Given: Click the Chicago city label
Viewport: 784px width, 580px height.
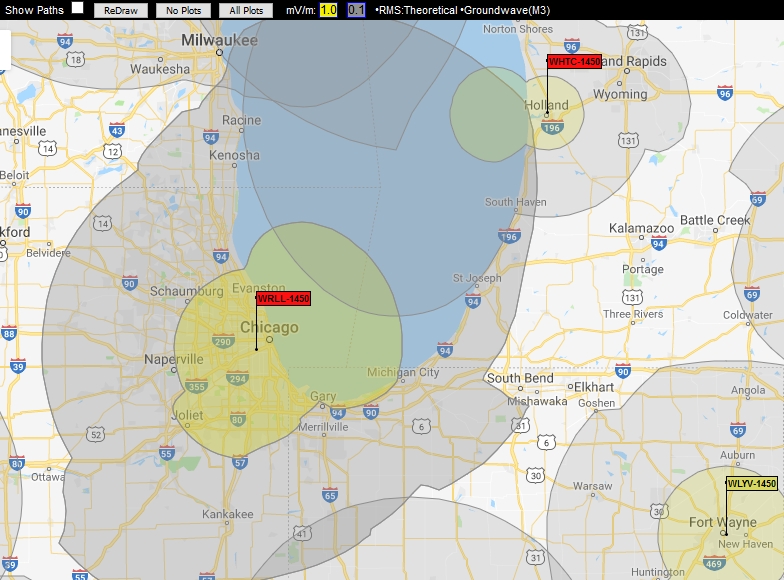Looking at the screenshot, I should pyautogui.click(x=269, y=328).
